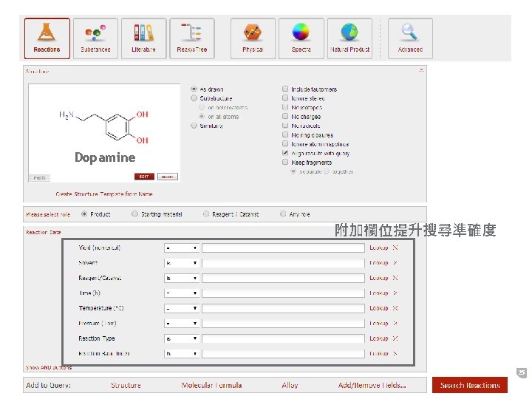
Task: Remove the Yield (numerical) field row
Action: [x=395, y=248]
